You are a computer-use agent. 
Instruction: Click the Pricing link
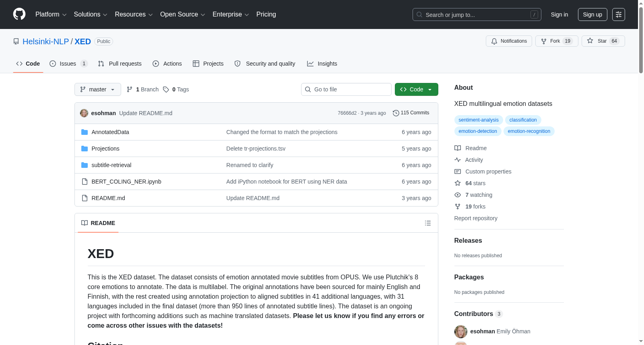pos(266,14)
